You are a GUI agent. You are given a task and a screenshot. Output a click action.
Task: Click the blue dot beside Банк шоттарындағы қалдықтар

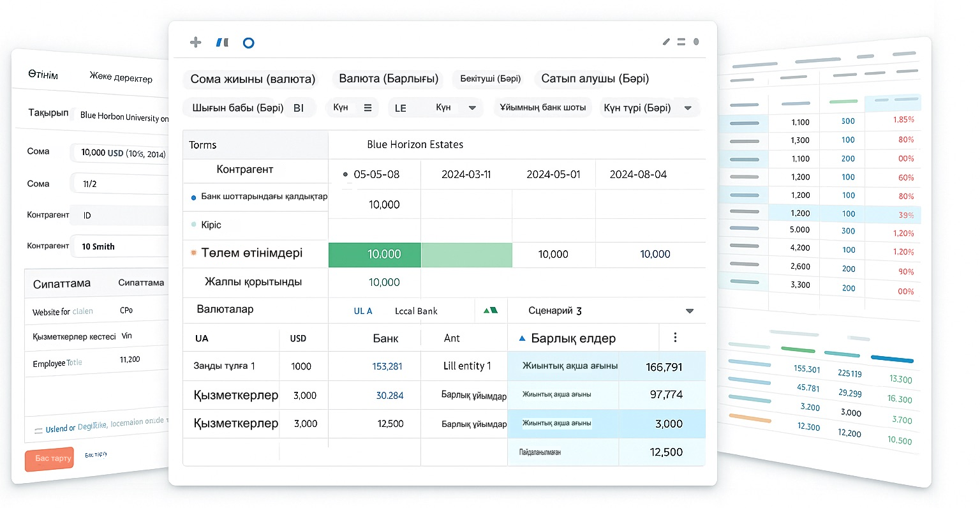[x=194, y=198]
